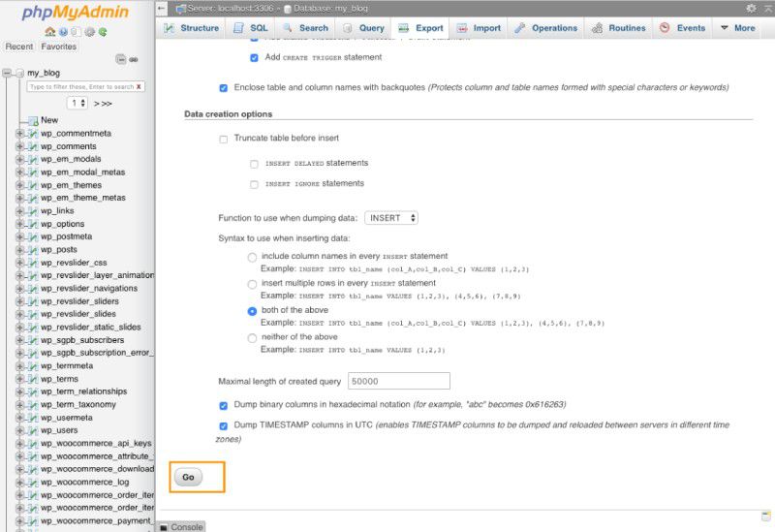Click the wp_postmeta table icon
The height and width of the screenshot is (532, 775).
[33, 236]
